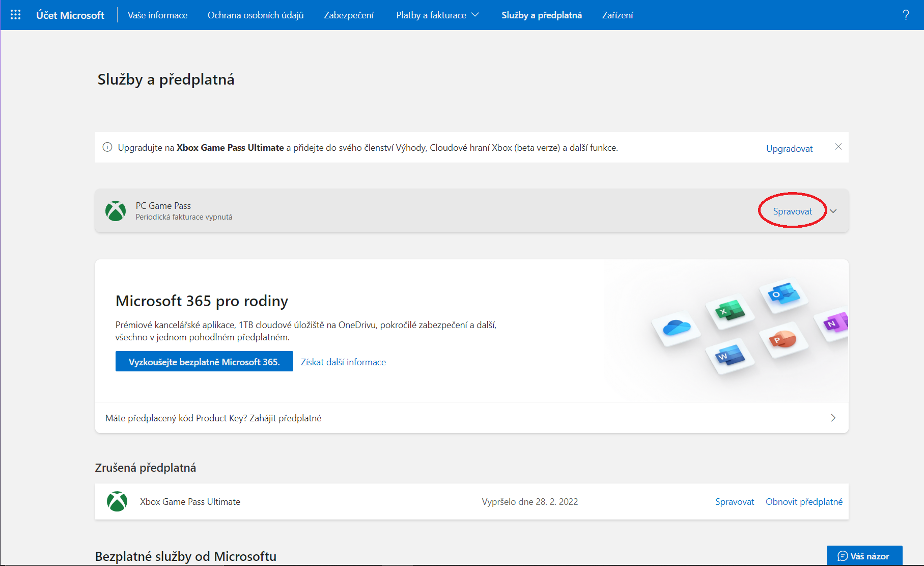This screenshot has height=566, width=924.
Task: Open the Platby a fakturace dropdown
Action: click(x=437, y=15)
